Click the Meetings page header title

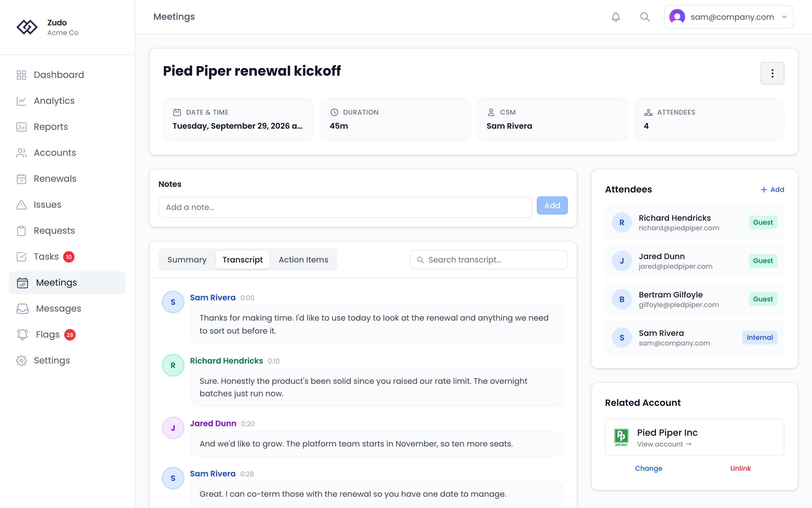174,17
